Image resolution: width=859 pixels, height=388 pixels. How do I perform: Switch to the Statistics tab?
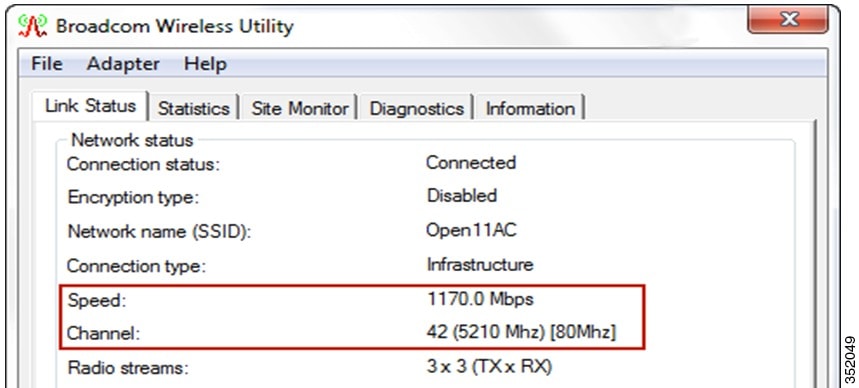click(x=193, y=108)
